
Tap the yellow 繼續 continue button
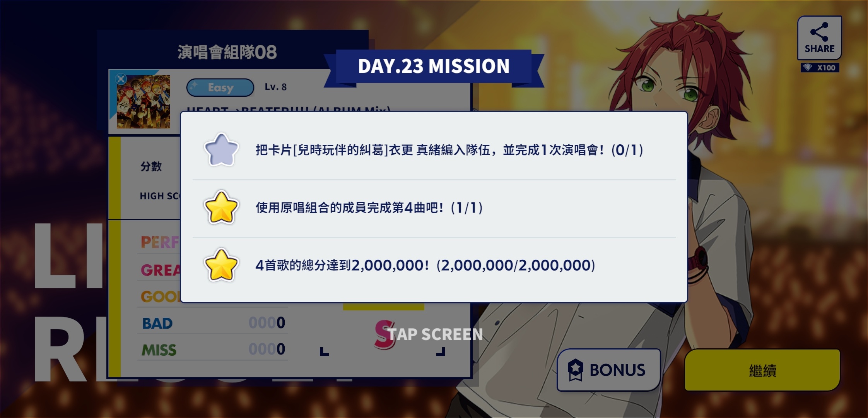click(x=762, y=370)
